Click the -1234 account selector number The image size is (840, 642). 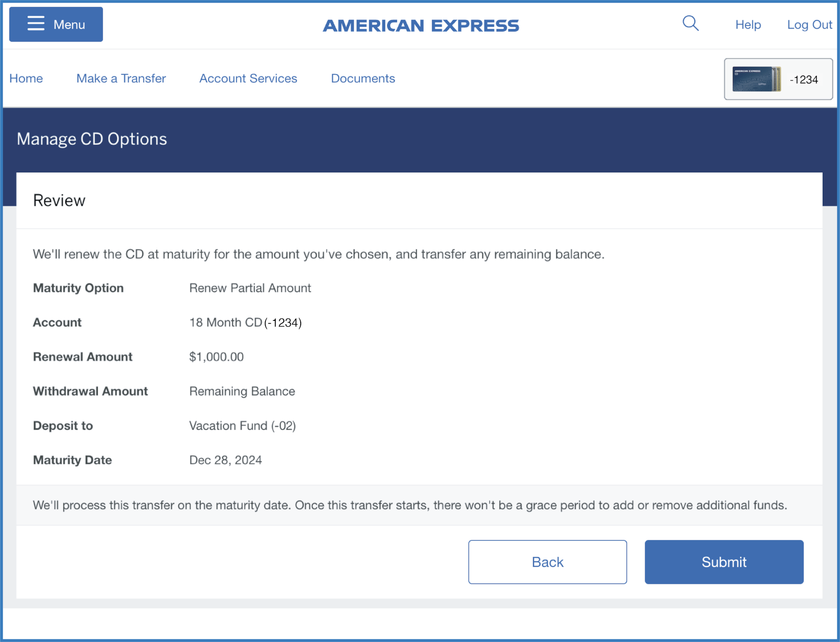804,80
